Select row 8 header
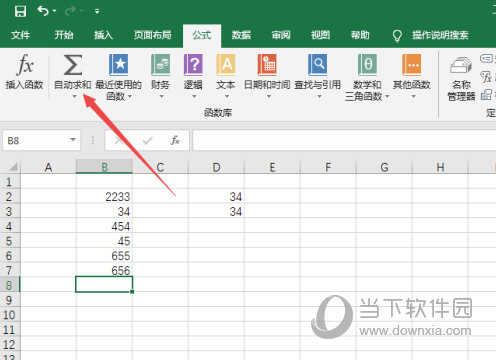The image size is (496, 360). (x=10, y=285)
